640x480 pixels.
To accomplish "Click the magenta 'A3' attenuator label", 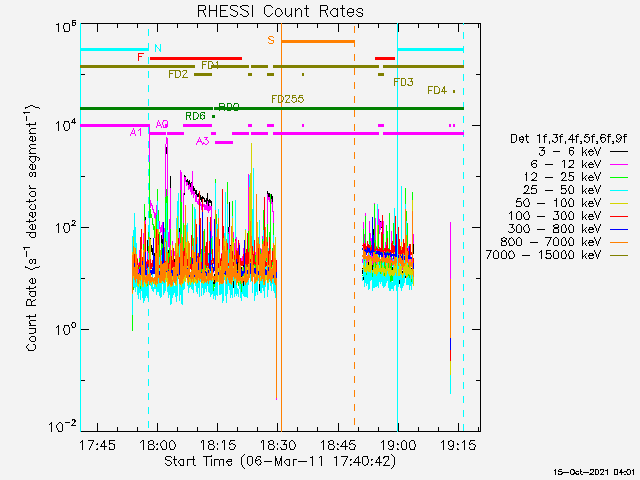I will (202, 142).
